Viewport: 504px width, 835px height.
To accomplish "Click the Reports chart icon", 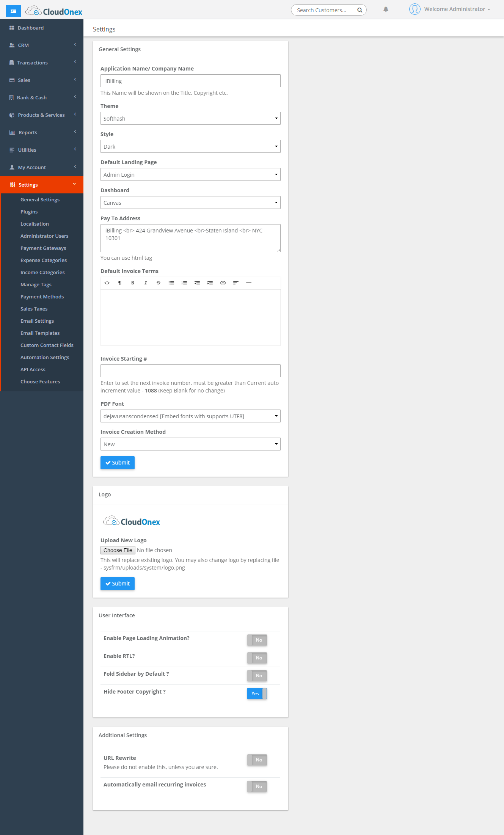I will point(12,132).
